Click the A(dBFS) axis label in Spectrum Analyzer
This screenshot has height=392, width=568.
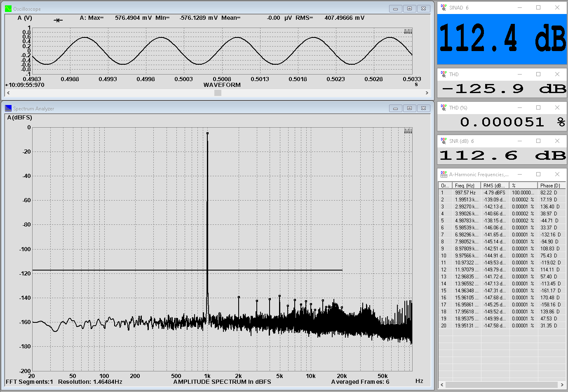pos(19,118)
